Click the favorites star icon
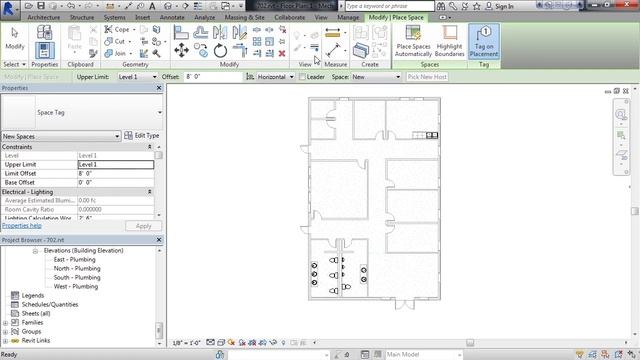The width and height of the screenshot is (640, 360). 477,6
